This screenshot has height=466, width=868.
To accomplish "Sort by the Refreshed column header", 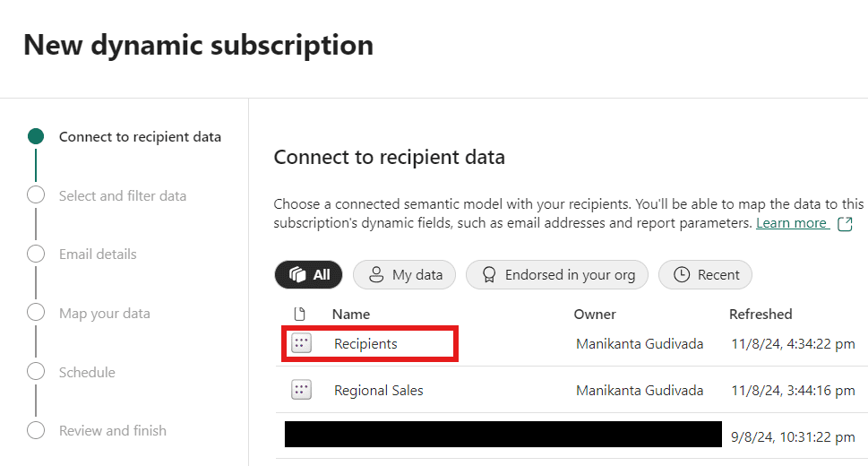I will click(x=761, y=314).
